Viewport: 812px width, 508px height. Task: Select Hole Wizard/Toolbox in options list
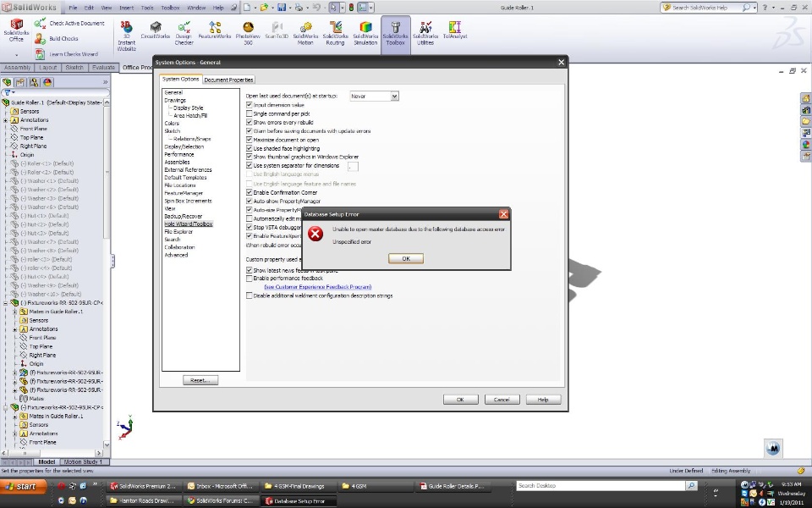click(x=189, y=224)
